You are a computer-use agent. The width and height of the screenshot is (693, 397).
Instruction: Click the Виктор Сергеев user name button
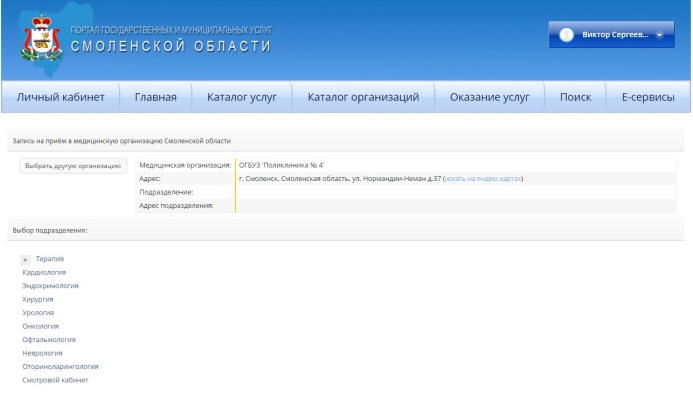click(x=612, y=34)
